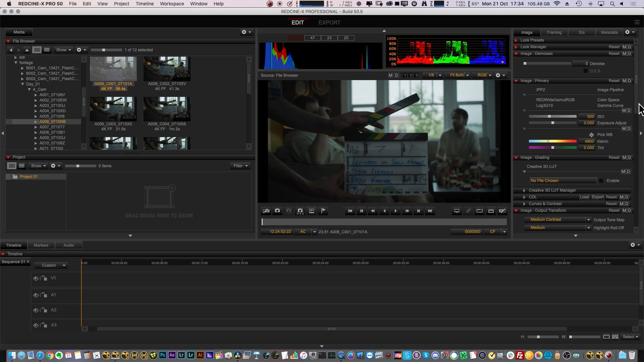Toggle the lock on track A2

pos(44,310)
